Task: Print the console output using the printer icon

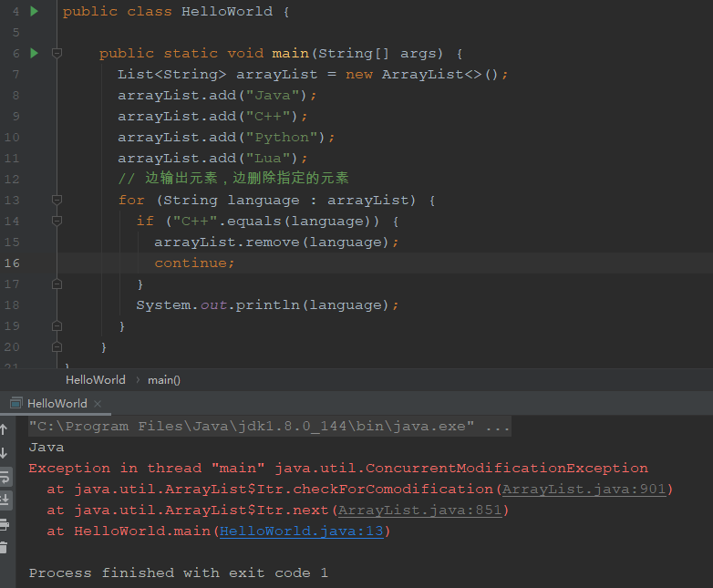Action: pyautogui.click(x=5, y=524)
